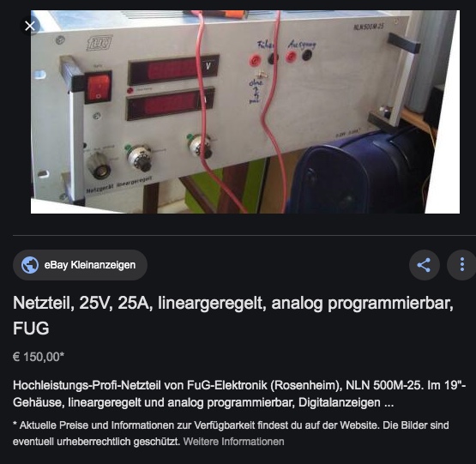
Task: Close the image preview with the X
Action: 30,26
